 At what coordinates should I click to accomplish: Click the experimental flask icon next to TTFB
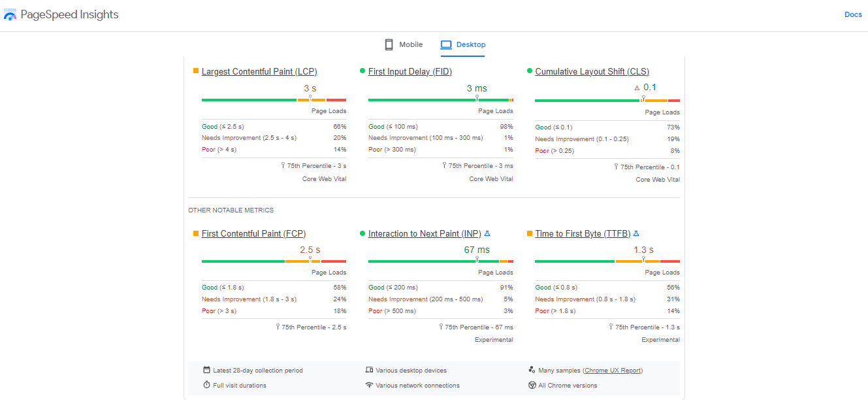click(x=637, y=233)
